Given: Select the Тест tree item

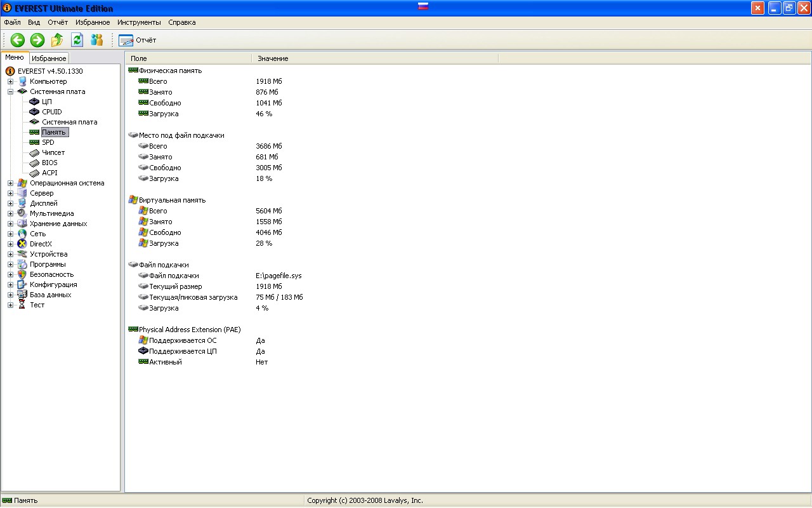Looking at the screenshot, I should pyautogui.click(x=37, y=305).
